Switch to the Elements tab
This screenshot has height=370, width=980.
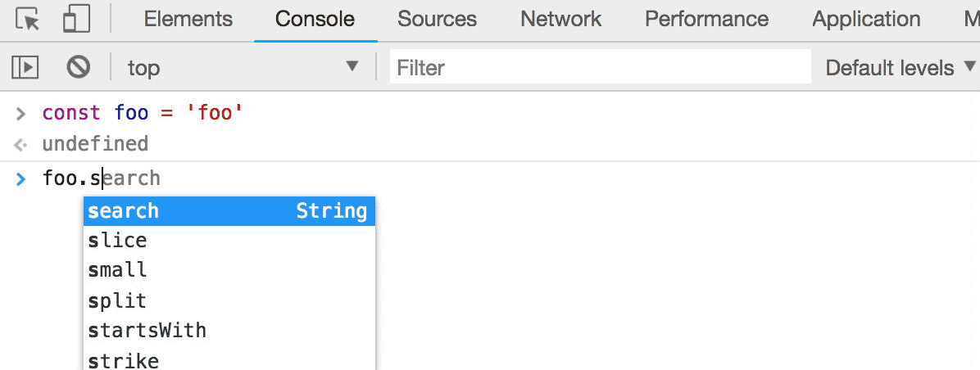point(188,20)
